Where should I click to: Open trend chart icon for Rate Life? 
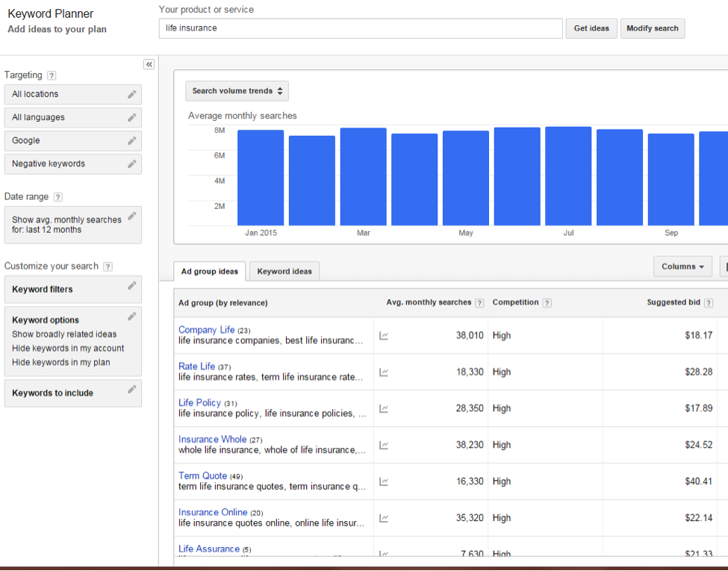384,372
